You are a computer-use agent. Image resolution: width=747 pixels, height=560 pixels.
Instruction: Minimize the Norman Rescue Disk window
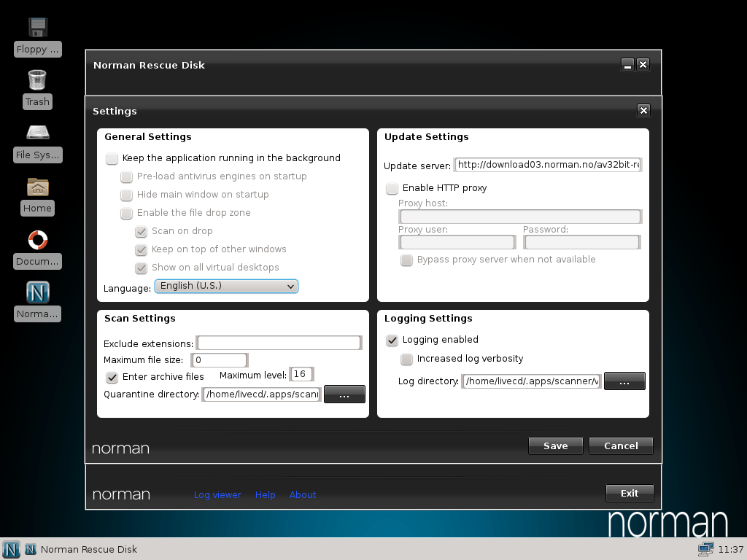[627, 65]
